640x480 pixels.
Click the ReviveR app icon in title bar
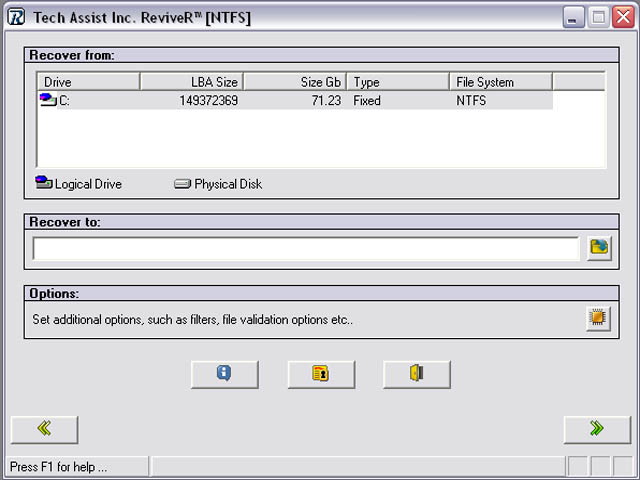click(16, 17)
